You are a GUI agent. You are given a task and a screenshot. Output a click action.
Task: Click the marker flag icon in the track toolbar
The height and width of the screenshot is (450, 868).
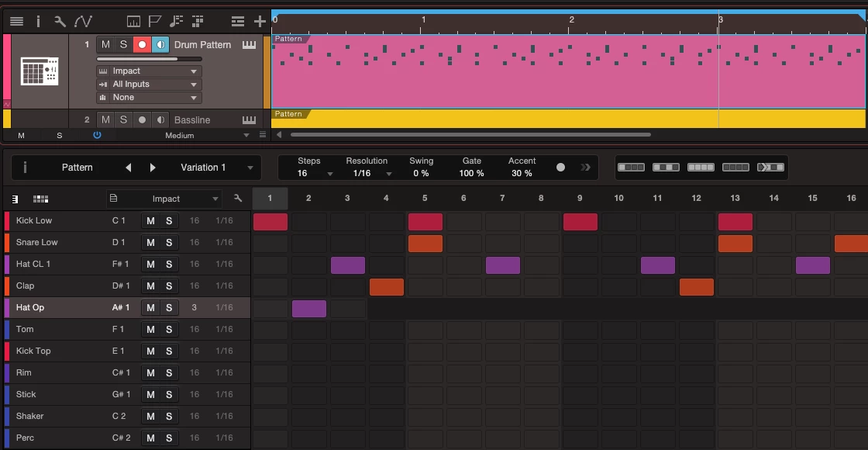point(155,21)
